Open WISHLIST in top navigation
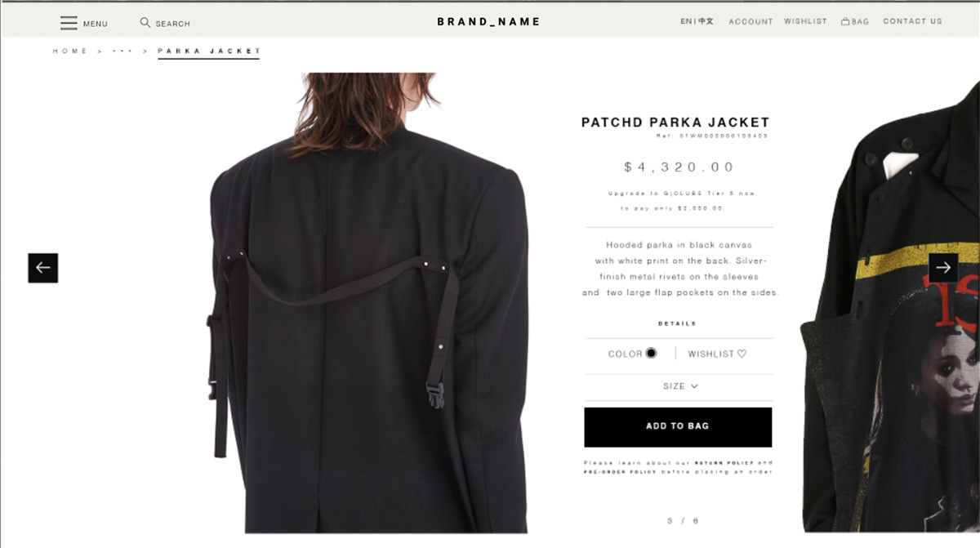Image resolution: width=980 pixels, height=548 pixels. coord(805,21)
